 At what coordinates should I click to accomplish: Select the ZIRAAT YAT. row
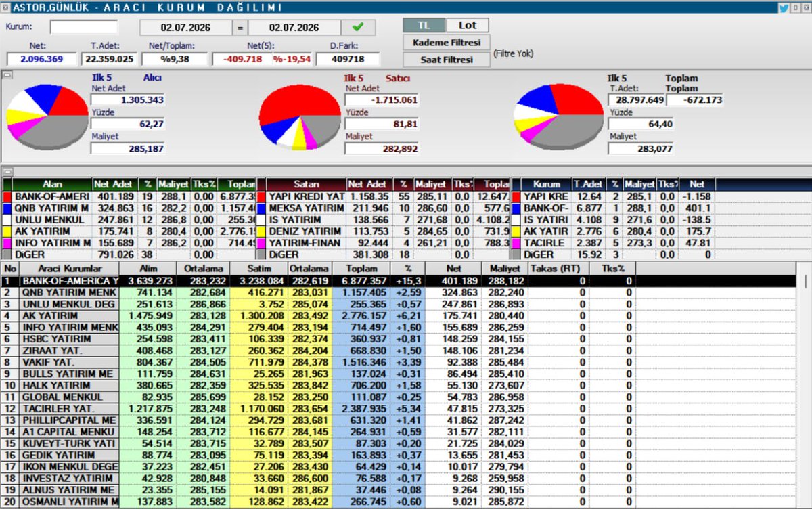point(399,351)
